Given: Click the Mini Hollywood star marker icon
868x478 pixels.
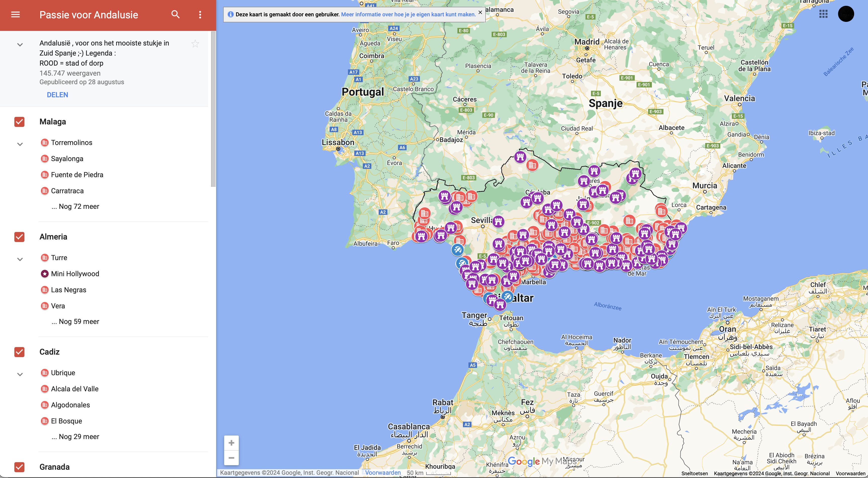Looking at the screenshot, I should pos(45,274).
